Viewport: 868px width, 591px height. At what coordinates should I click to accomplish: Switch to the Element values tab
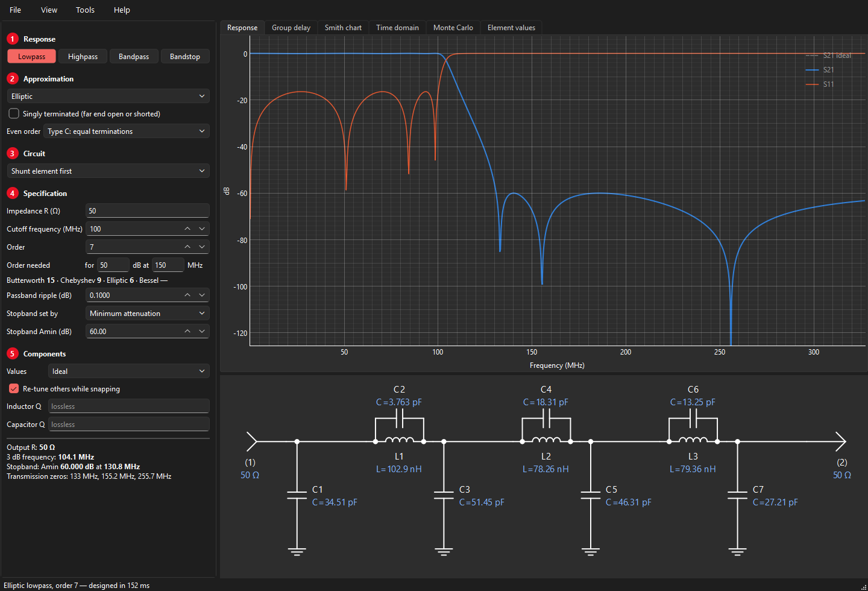point(511,28)
